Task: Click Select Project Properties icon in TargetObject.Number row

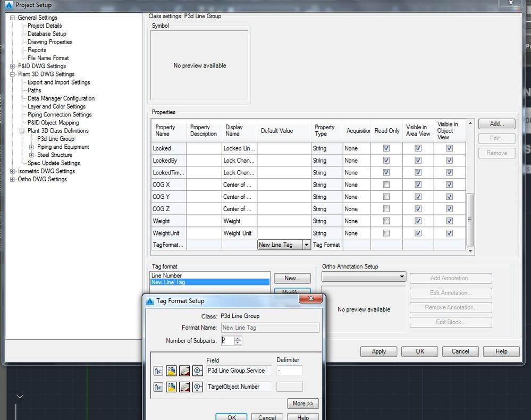Action: click(184, 387)
